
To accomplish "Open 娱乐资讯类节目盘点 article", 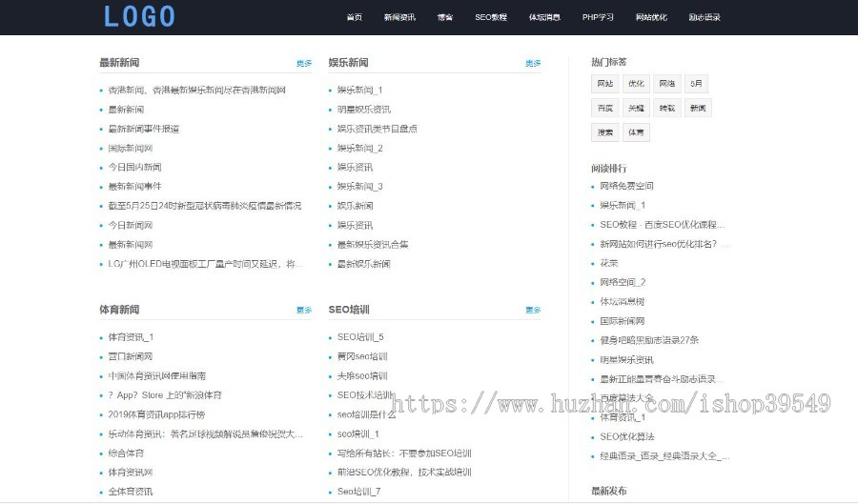I will pos(377,129).
